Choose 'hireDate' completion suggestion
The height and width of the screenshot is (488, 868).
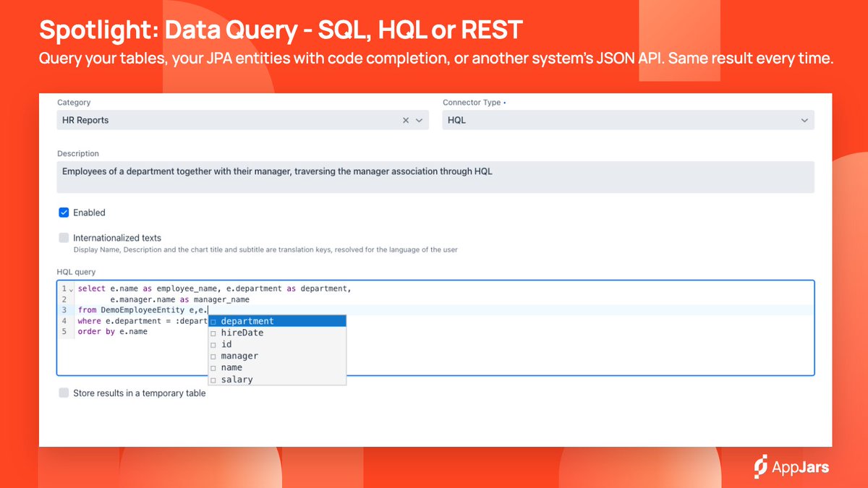click(x=277, y=333)
